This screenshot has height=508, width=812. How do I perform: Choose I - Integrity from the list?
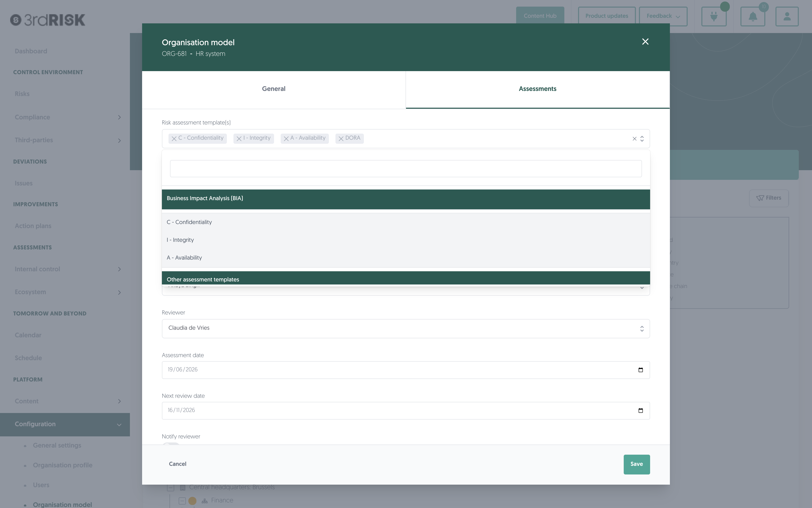[x=406, y=240]
